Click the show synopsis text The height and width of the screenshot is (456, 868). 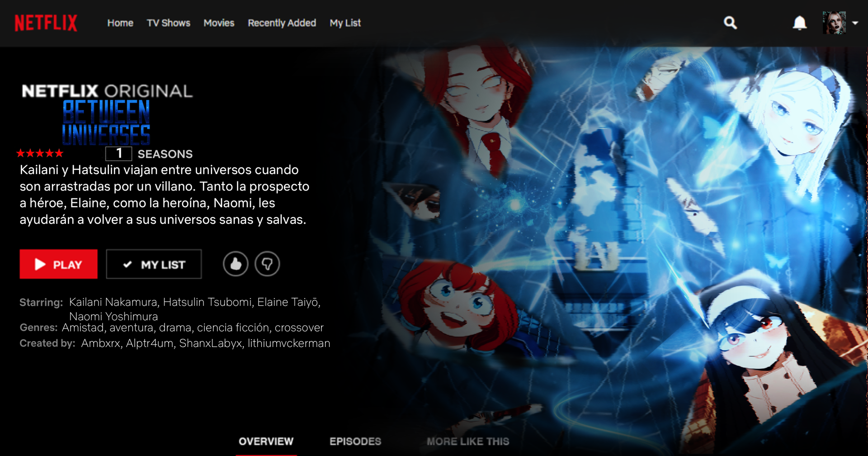pyautogui.click(x=165, y=195)
